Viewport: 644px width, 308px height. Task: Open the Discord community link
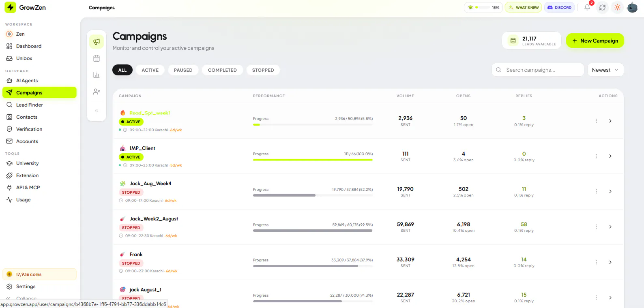pos(559,7)
